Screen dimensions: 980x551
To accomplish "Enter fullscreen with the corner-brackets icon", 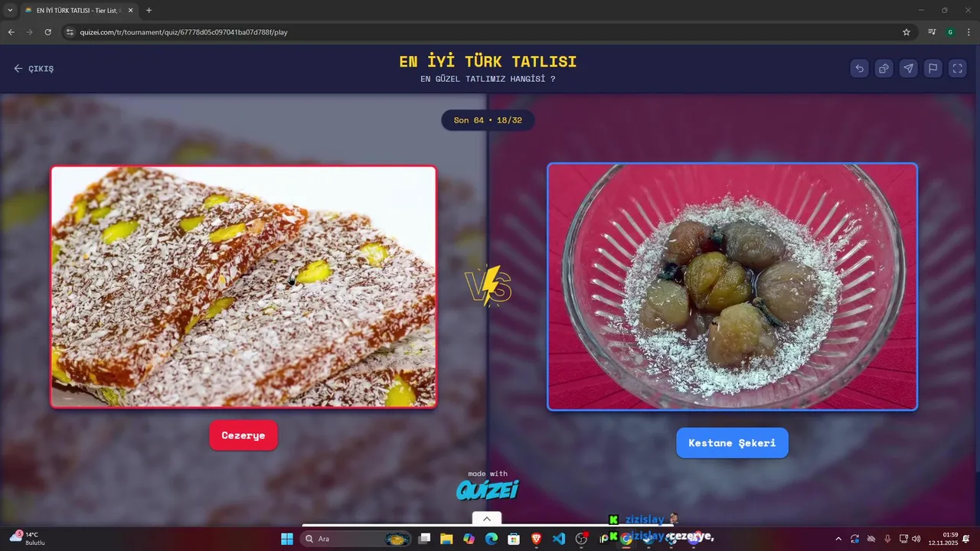I will 957,68.
